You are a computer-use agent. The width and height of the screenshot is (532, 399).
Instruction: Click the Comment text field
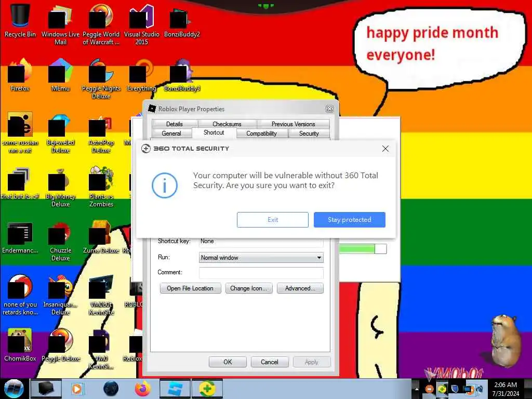261,272
